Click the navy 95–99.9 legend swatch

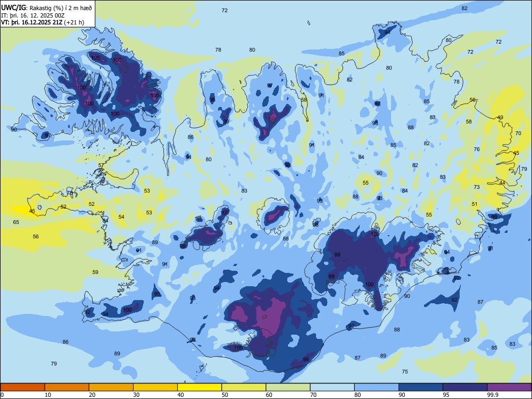pos(465,387)
